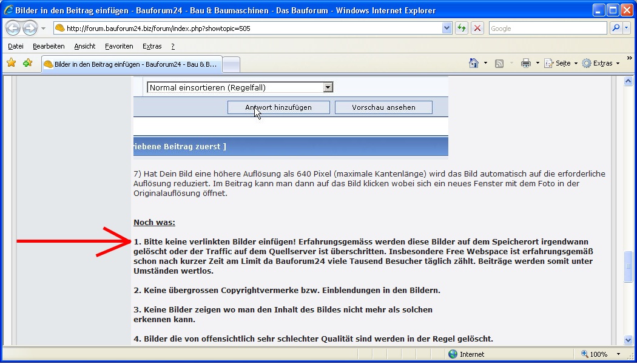Image resolution: width=637 pixels, height=364 pixels.
Task: Expand the zoom level dropdown arrow
Action: coord(618,354)
